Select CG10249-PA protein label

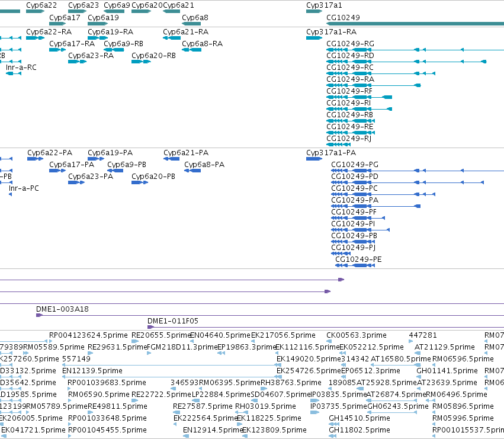[x=355, y=200]
